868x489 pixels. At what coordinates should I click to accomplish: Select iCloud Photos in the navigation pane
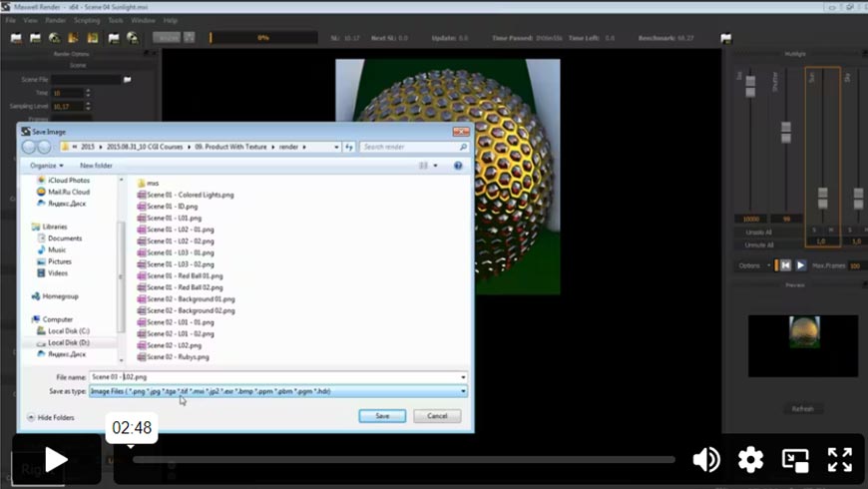[68, 181]
